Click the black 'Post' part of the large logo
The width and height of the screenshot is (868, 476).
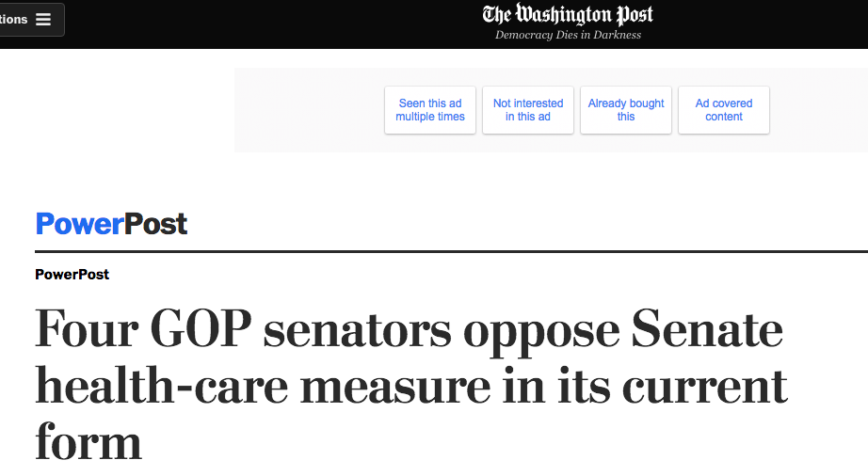click(x=156, y=224)
